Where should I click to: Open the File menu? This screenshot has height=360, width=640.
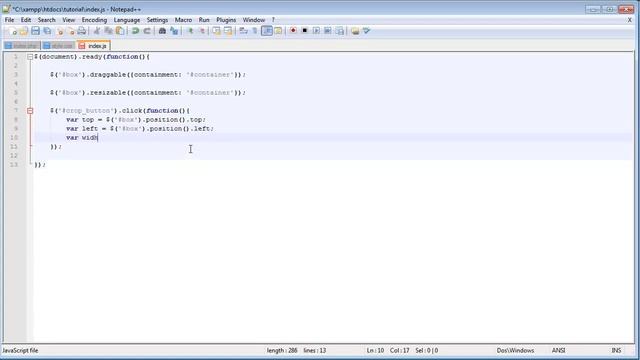[x=9, y=20]
